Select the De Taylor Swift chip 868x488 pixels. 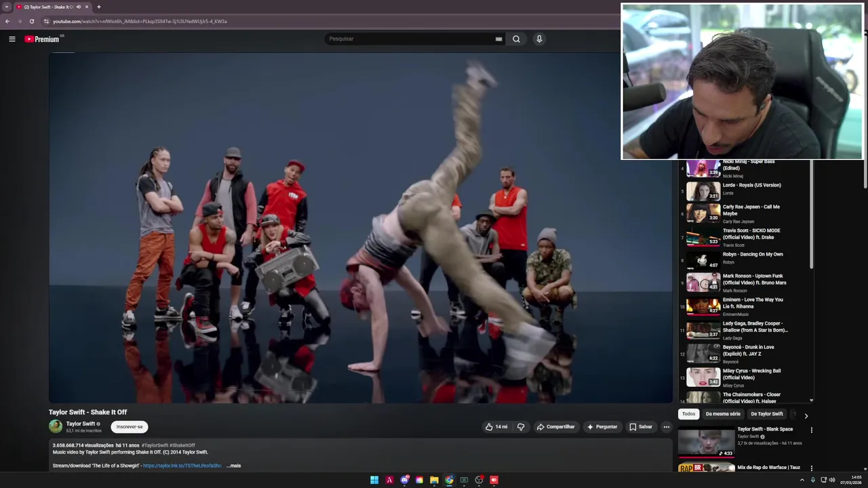tap(766, 414)
